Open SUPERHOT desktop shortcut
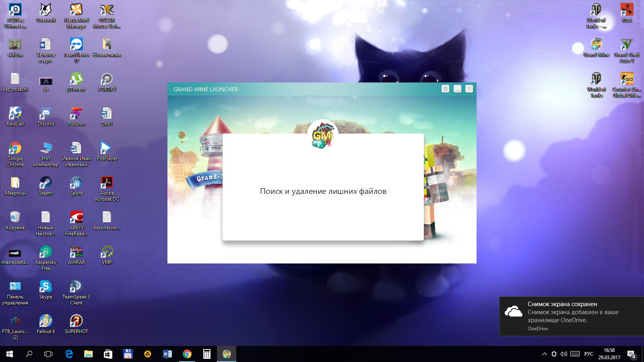 [x=76, y=324]
